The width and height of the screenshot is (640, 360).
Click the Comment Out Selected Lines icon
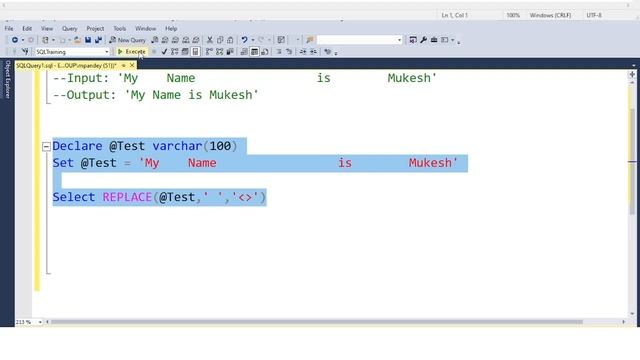[279, 52]
